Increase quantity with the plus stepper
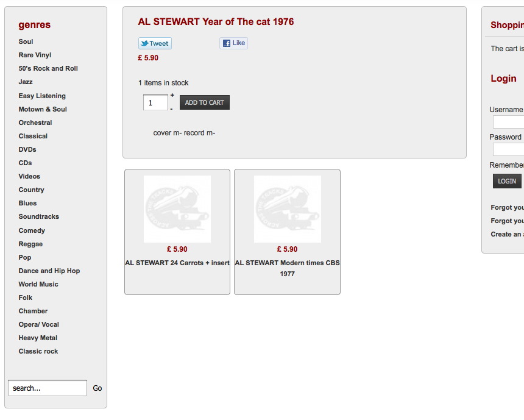This screenshot has height=420, width=524. coord(172,96)
